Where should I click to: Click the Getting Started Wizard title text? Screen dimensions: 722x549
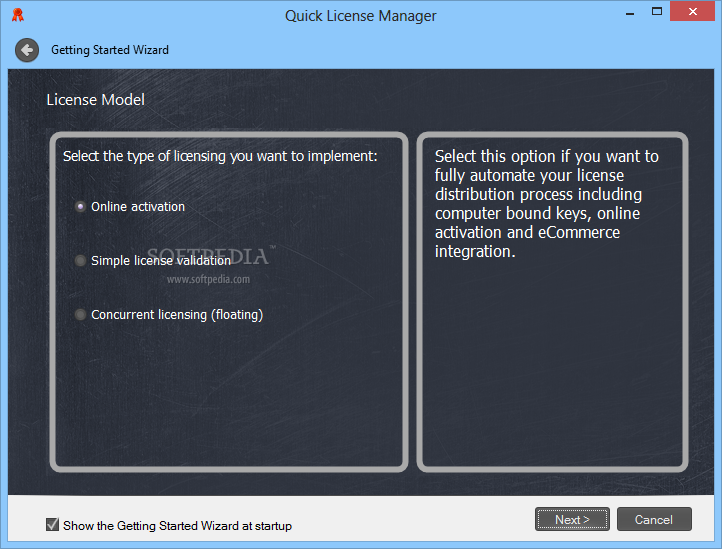(110, 50)
